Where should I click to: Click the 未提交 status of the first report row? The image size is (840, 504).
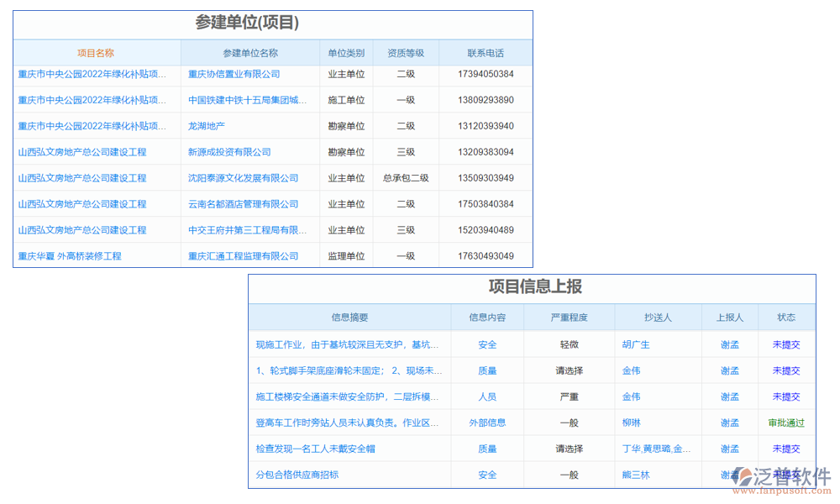click(786, 344)
